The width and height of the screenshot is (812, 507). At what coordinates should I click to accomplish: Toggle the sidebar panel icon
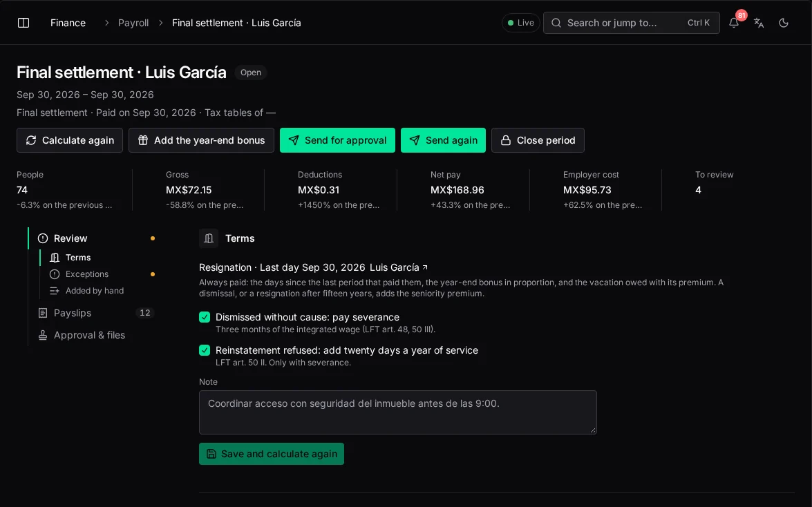coord(23,23)
